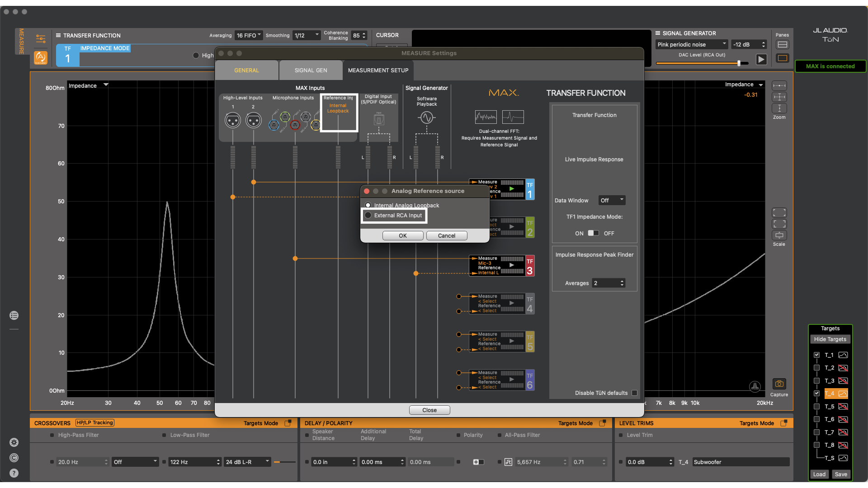Click the vertical zoom icon
The height and width of the screenshot is (488, 868).
click(779, 108)
